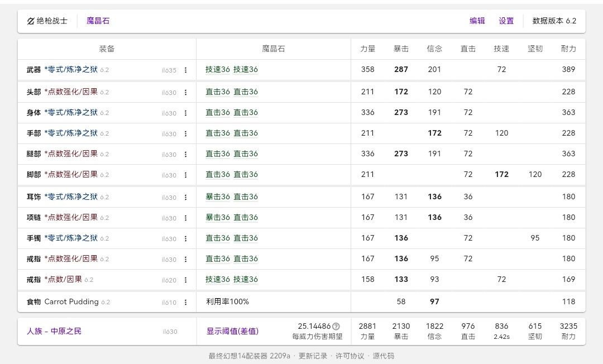Click the kebab icon on the 脚部 row

click(x=186, y=174)
